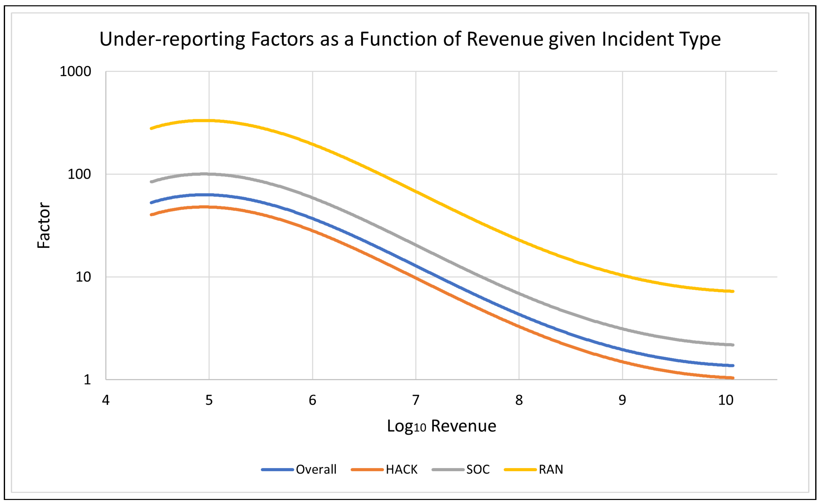Click the y-axis label '100'

pos(79,174)
